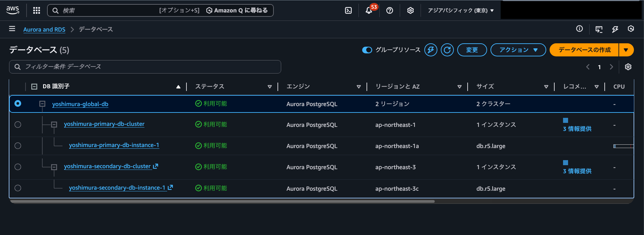Image resolution: width=644 pixels, height=235 pixels.
Task: Click the AWS logo home icon
Action: (13, 10)
